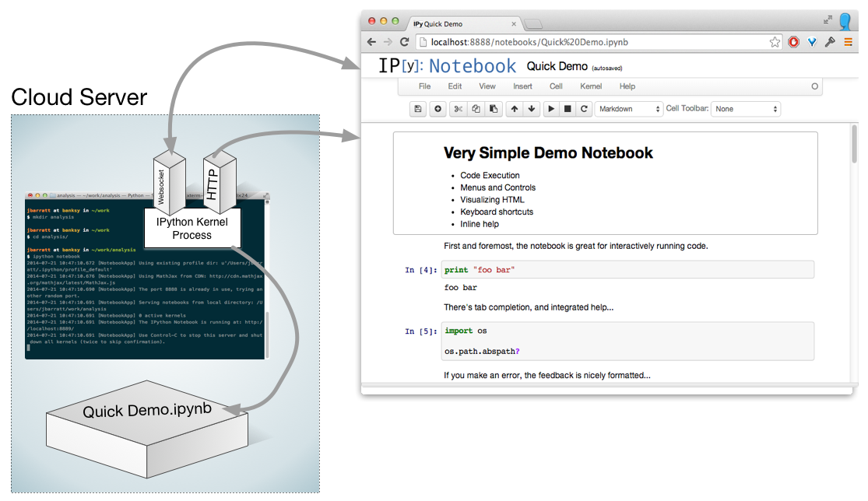Restart the kernel with the circular arrow icon

[584, 109]
